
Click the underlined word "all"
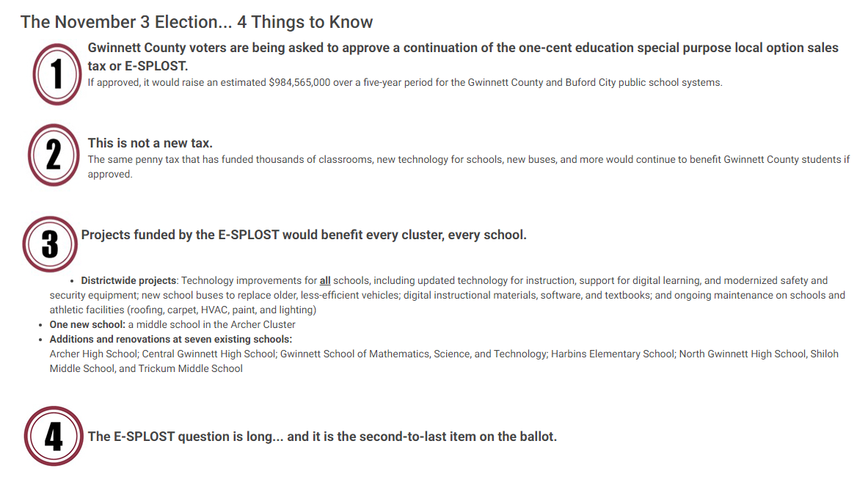coord(324,280)
